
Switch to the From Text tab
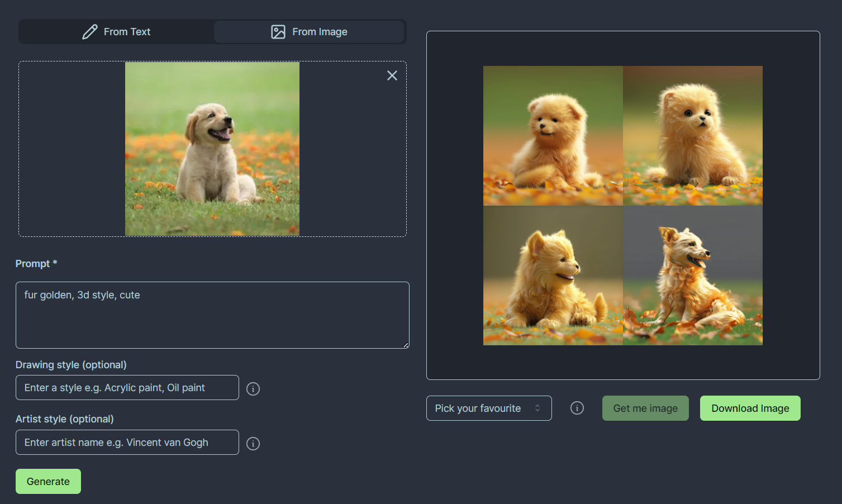tap(116, 32)
